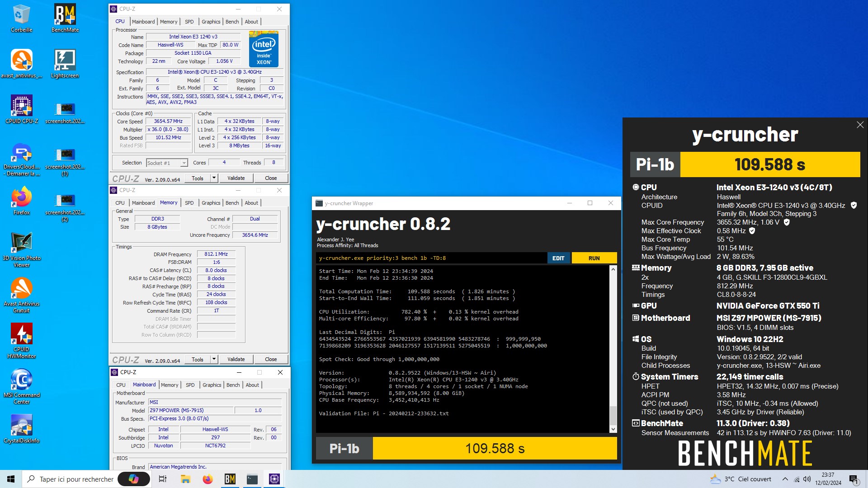Click Tools button in the Memory CPU-Z window

[198, 359]
